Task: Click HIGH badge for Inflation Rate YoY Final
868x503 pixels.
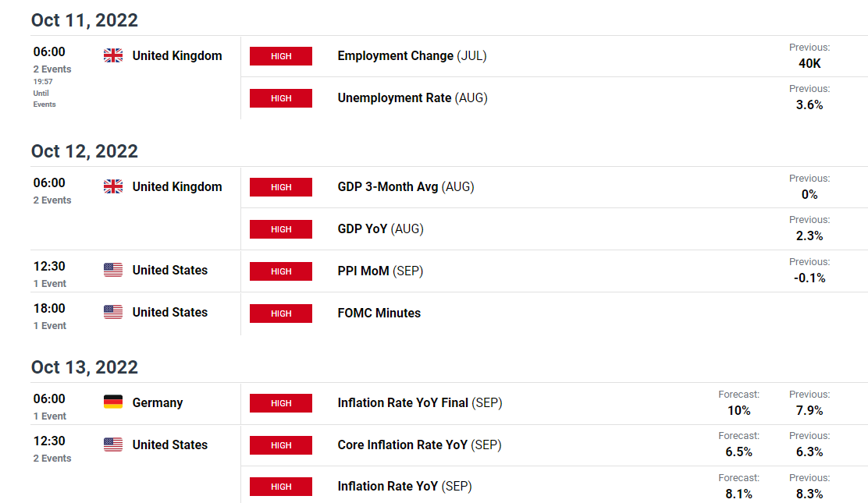Action: (x=281, y=403)
